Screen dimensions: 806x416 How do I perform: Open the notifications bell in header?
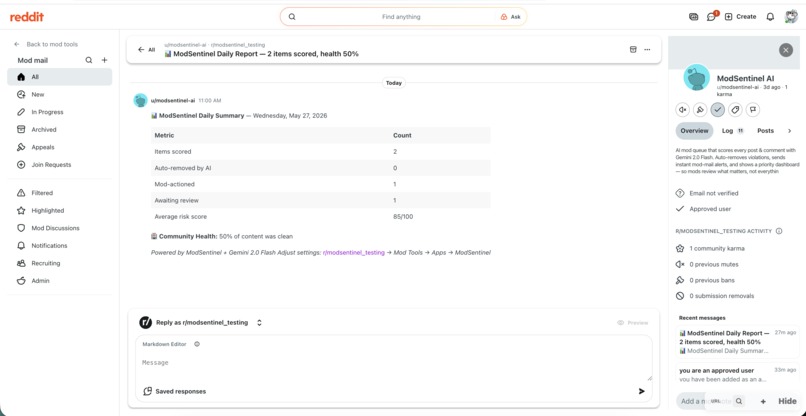[770, 17]
